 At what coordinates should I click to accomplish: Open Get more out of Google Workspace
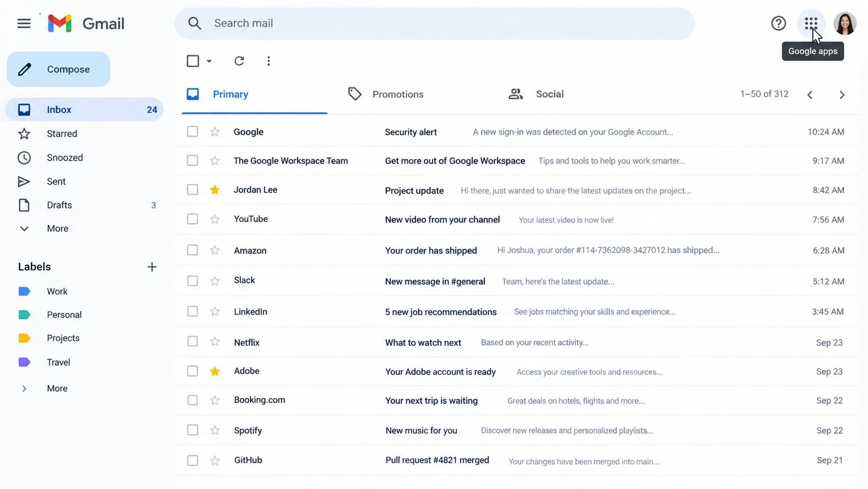517,161
